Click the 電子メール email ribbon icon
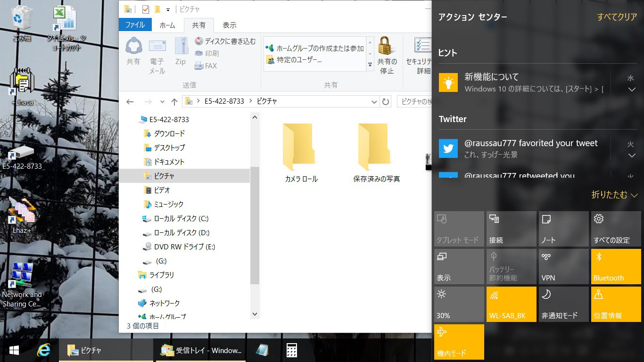Image resolution: width=644 pixels, height=362 pixels. click(x=157, y=56)
